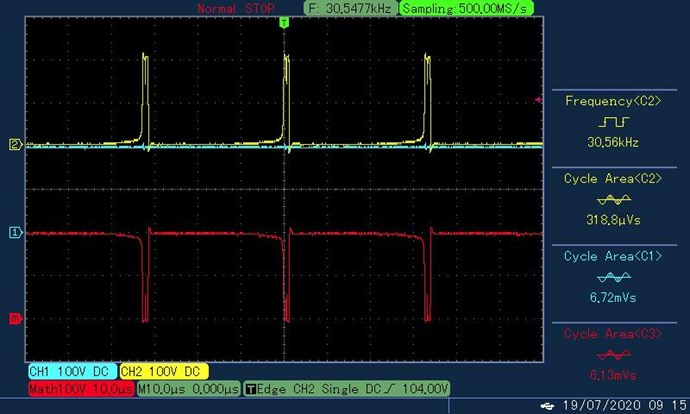Click the blue Cycle Area C1 waveform icon

[x=614, y=277]
